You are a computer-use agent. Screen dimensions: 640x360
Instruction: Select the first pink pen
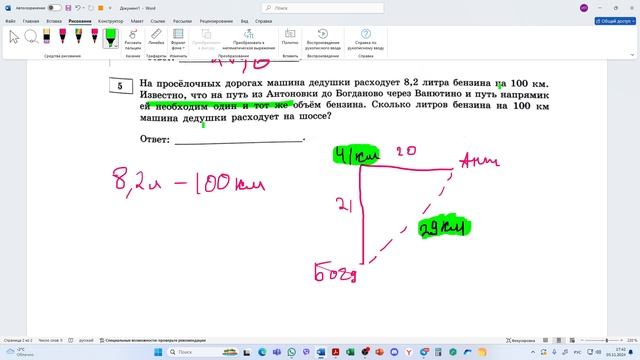[62, 36]
